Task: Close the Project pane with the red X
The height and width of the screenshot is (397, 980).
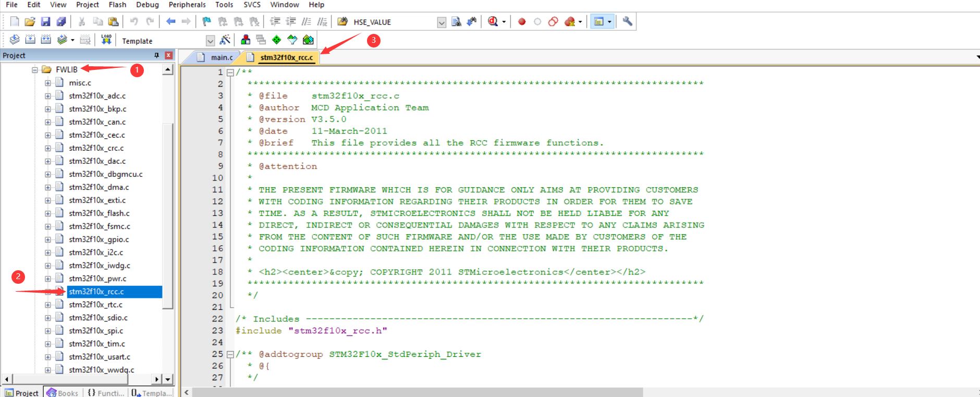Action: pos(168,55)
